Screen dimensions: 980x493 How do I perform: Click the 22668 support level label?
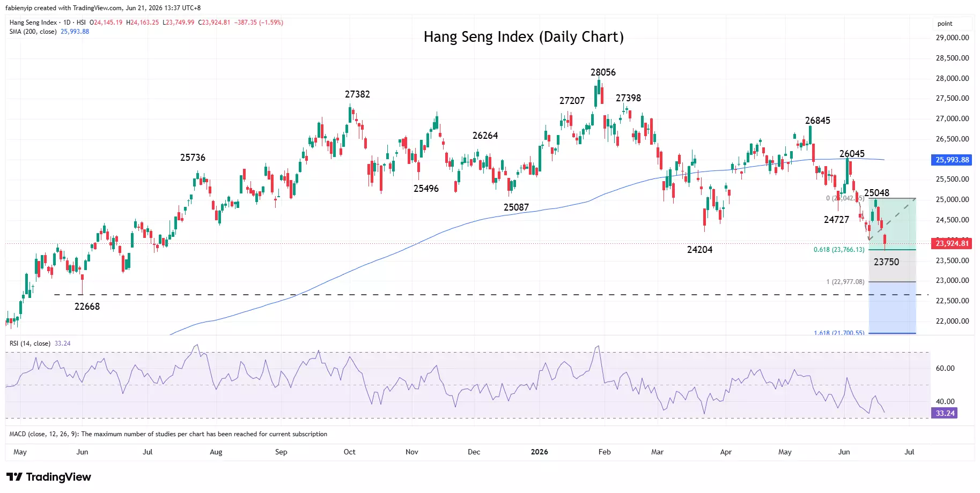click(87, 307)
